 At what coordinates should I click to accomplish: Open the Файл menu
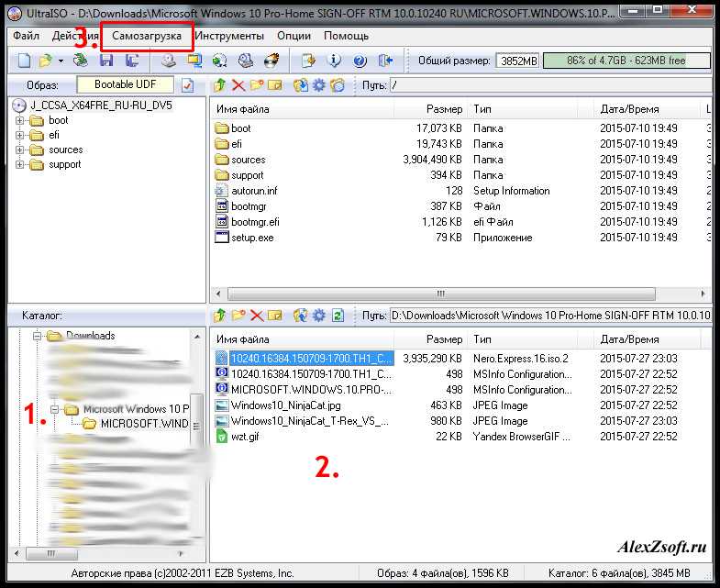(x=26, y=36)
